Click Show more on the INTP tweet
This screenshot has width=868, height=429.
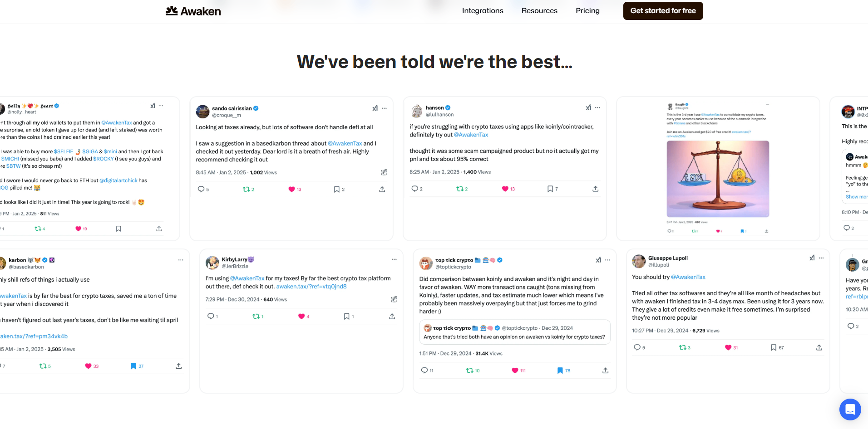coord(855,196)
